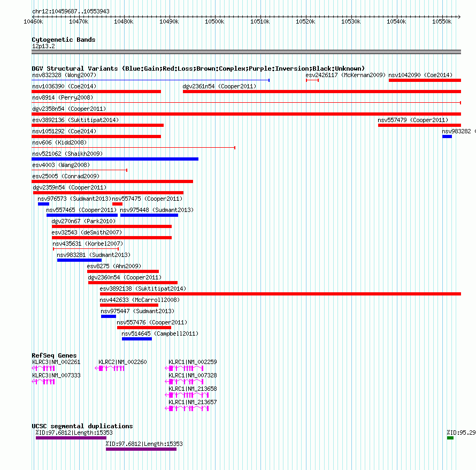The width and height of the screenshot is (476, 470).
Task: Click the UCSC segmental duplications track title
Action: (x=82, y=426)
